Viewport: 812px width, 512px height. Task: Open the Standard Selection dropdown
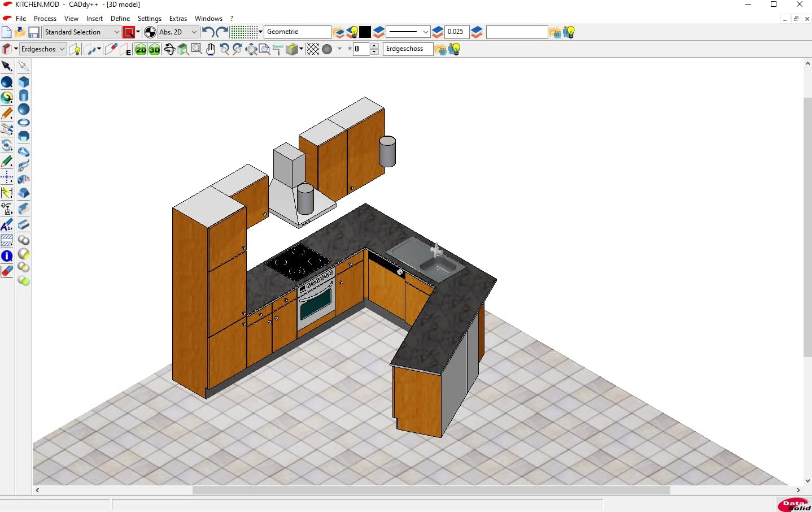[116, 32]
